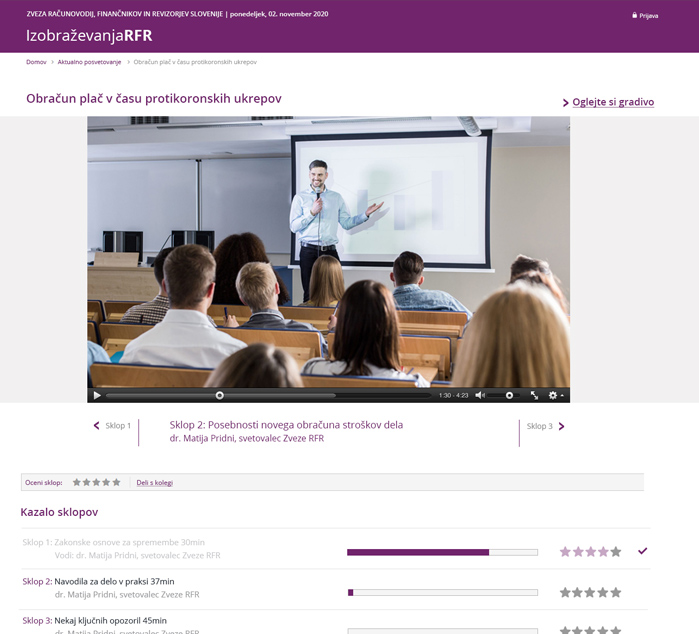Enter fullscreen video mode

pos(534,396)
